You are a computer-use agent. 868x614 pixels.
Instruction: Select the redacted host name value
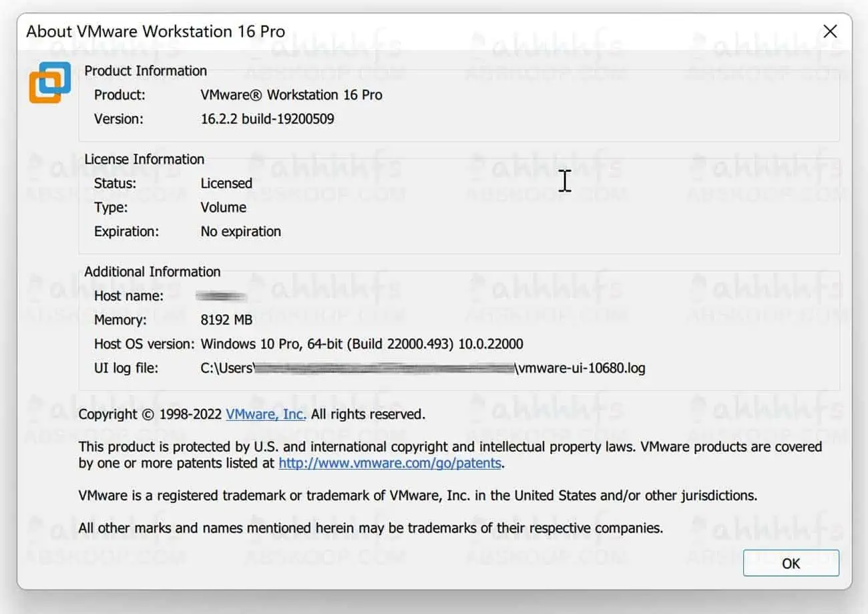coord(221,295)
